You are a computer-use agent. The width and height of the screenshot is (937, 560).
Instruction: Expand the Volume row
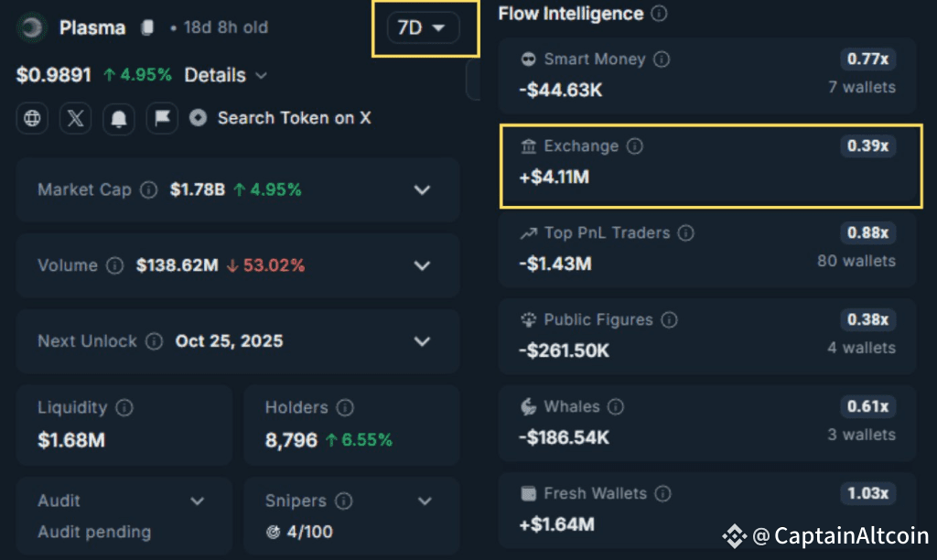point(422,265)
